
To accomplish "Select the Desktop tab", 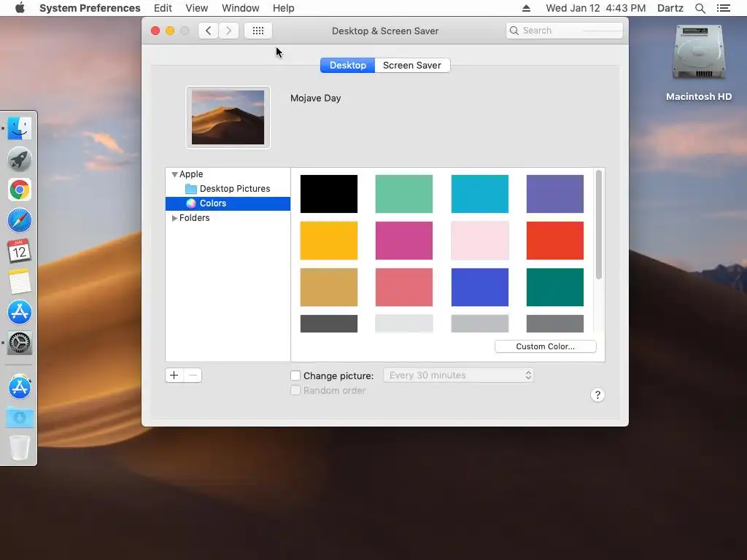I will pos(348,65).
